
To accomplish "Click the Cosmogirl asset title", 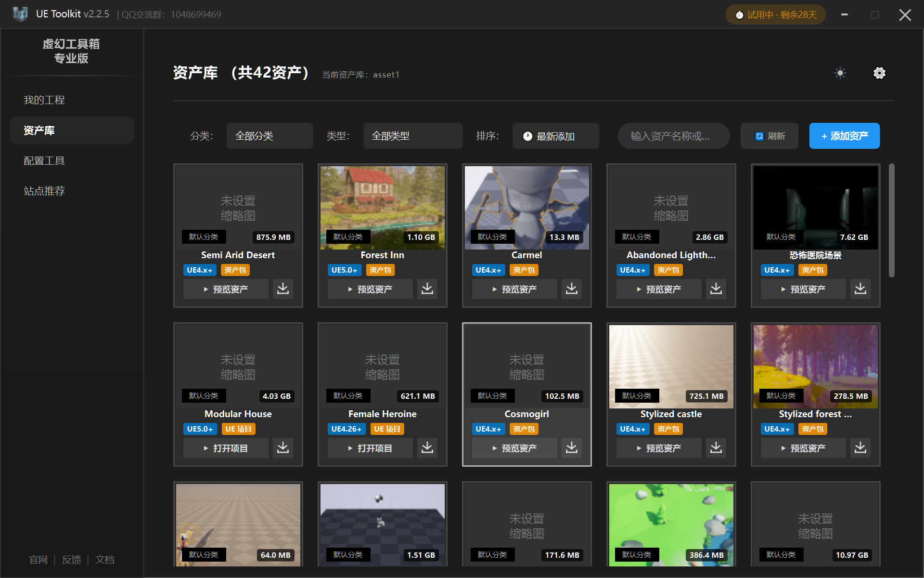I will [x=527, y=414].
